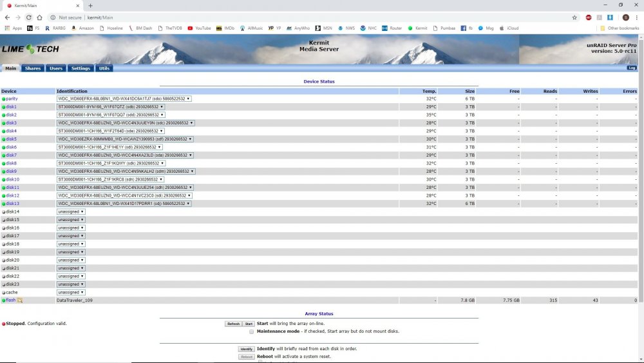Open disk18 unassigned dropdown
644x363 pixels.
[71, 244]
